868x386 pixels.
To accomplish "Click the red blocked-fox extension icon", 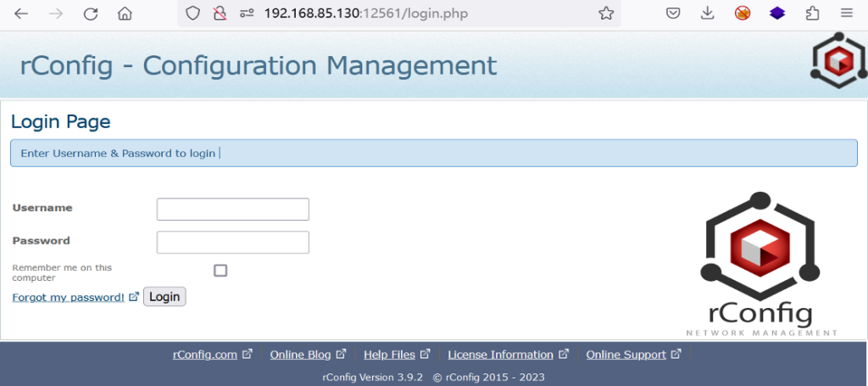I will pyautogui.click(x=743, y=14).
